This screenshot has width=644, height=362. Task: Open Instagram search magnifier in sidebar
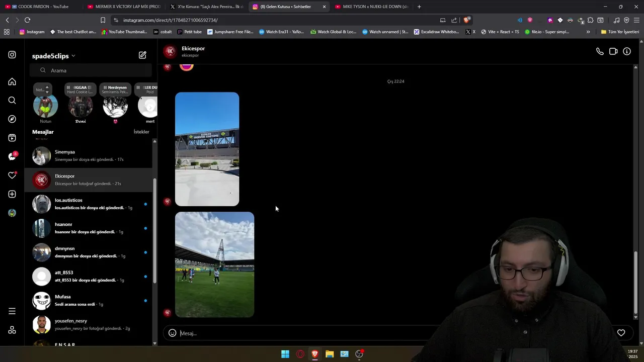click(x=12, y=100)
